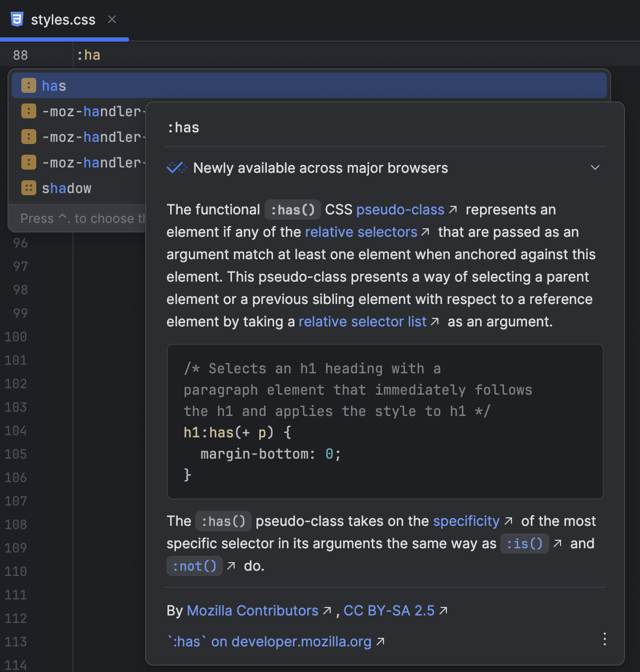
Task: Click the Baseline checkmark icon before browser availability text
Action: click(176, 167)
